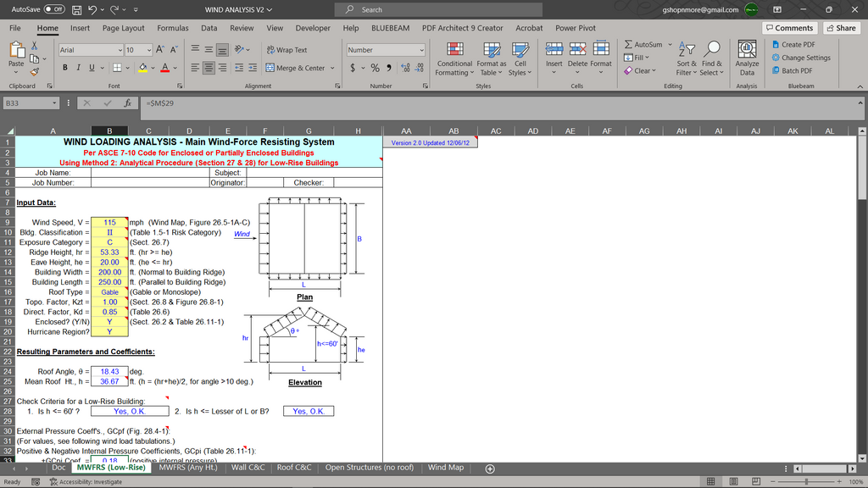Click the Font Color red A swatch

165,68
